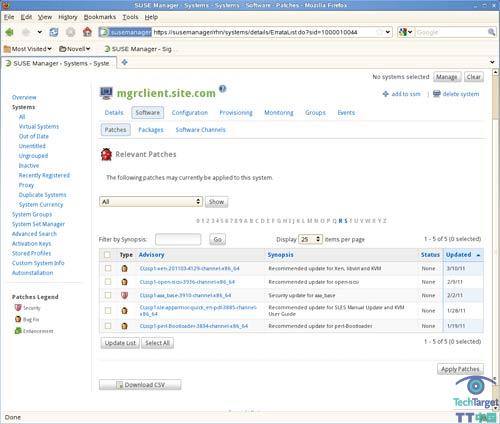
Task: Check the sle-apparmor-quick patch checkbox
Action: coord(108,311)
